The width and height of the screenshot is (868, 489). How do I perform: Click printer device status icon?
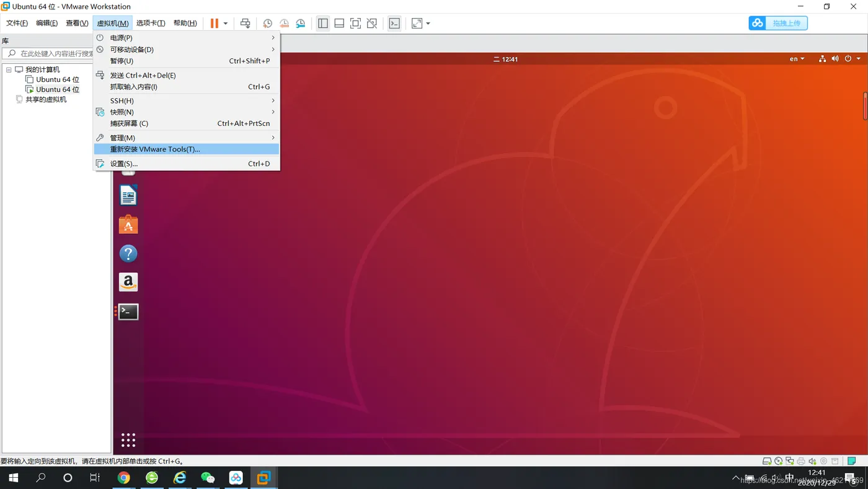coord(801,461)
